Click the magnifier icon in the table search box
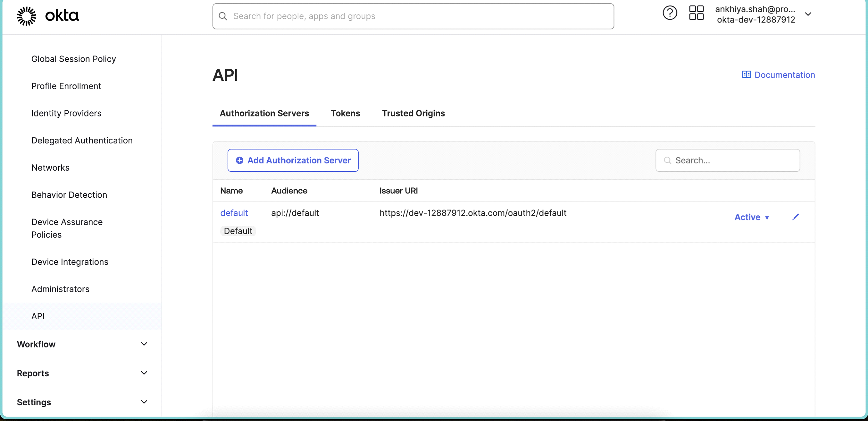The width and height of the screenshot is (868, 421). (668, 161)
